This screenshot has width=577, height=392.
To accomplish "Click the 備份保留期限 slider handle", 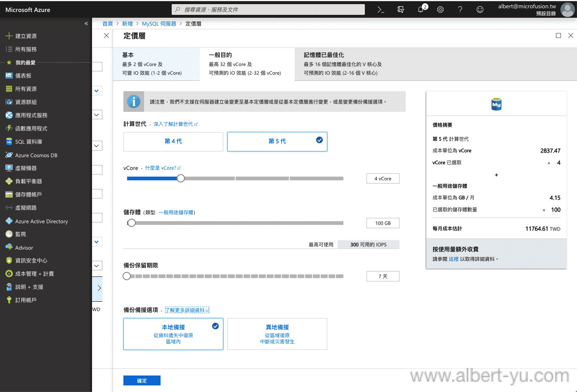I will coord(127,276).
